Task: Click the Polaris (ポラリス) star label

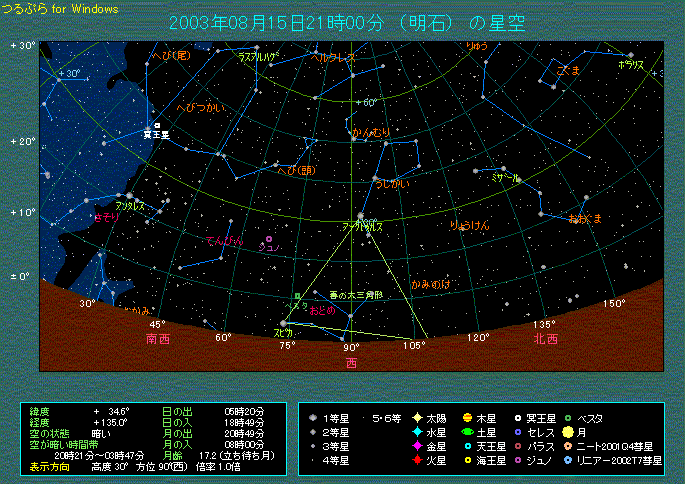Action: [x=631, y=64]
